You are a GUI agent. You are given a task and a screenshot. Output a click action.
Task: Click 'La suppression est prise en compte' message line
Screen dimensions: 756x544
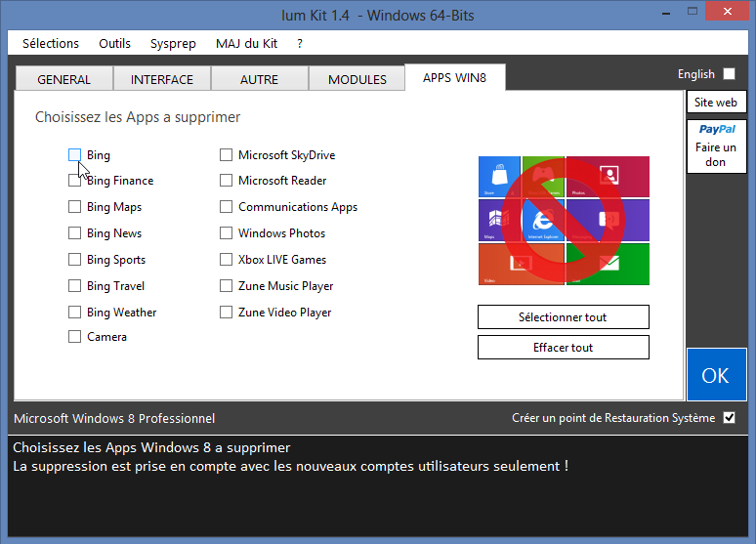pyautogui.click(x=290, y=466)
